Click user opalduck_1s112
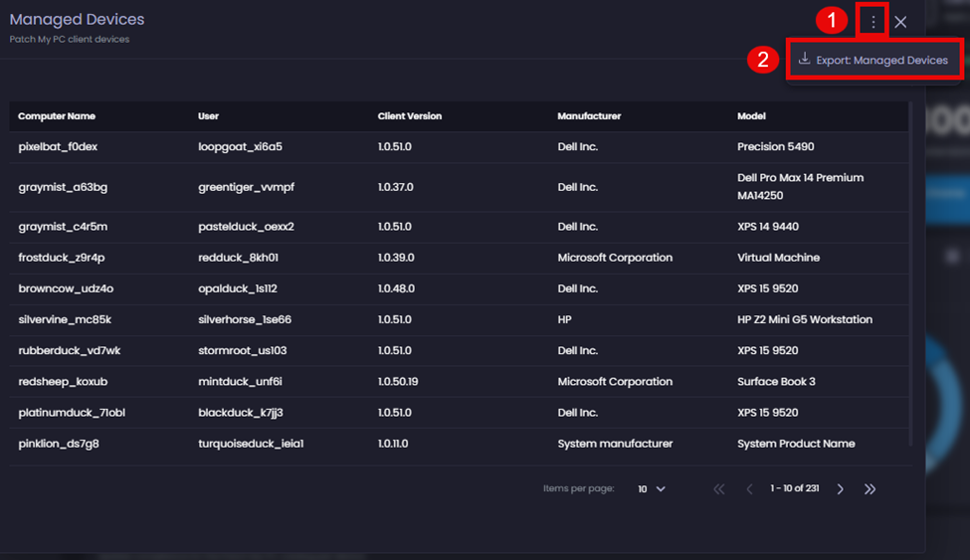This screenshot has height=560, width=970. click(x=238, y=288)
